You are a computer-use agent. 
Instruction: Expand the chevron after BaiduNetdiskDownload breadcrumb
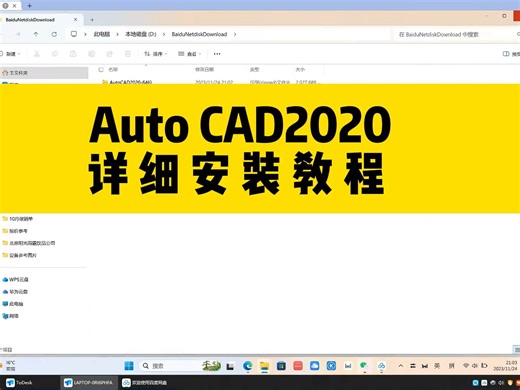[235, 34]
